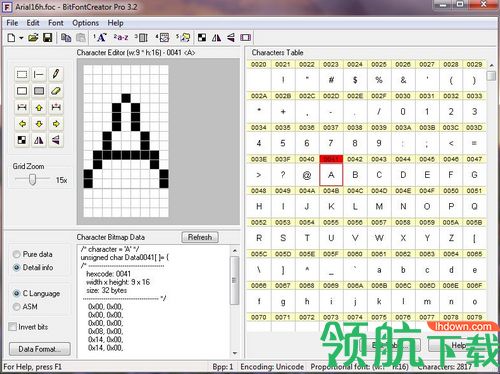Click the step 5 toolbar icon

(x=183, y=38)
